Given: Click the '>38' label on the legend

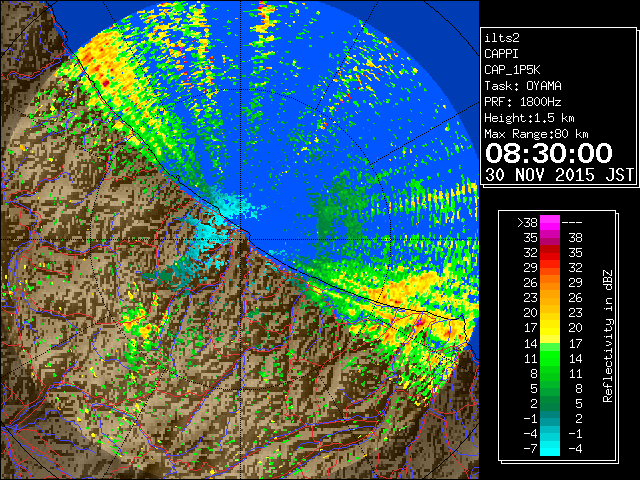Looking at the screenshot, I should pos(527,222).
